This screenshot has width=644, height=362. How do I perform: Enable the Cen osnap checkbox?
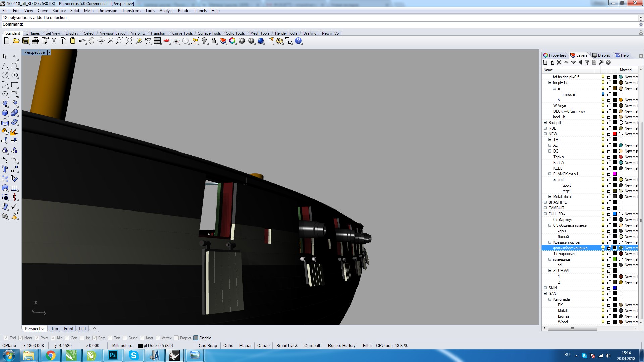pos(67,338)
